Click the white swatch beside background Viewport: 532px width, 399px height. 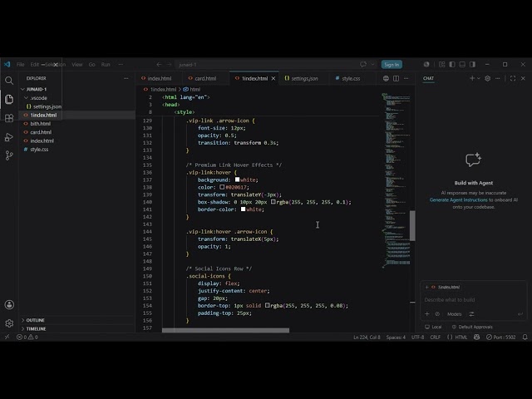tap(237, 180)
